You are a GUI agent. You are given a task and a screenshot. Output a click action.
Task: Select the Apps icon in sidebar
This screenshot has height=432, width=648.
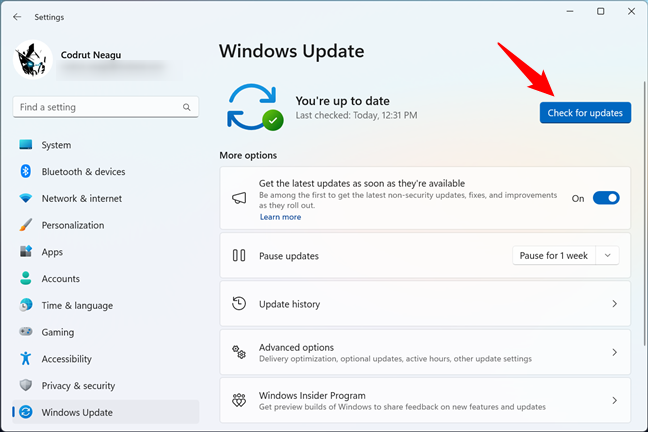26,251
